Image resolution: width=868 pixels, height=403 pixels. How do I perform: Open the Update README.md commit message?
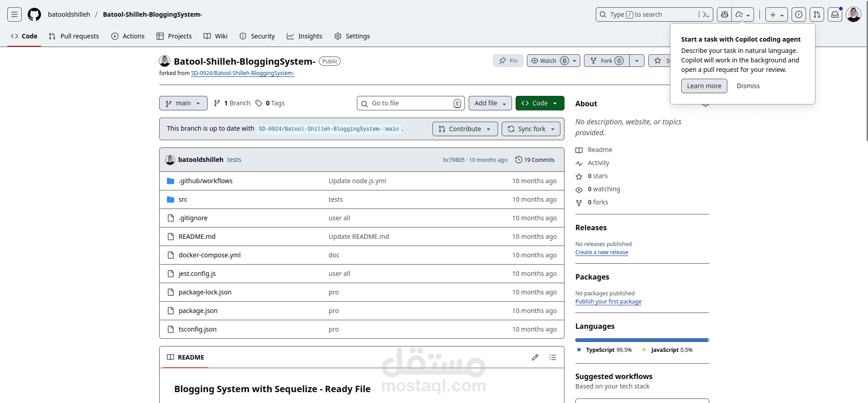tap(359, 237)
